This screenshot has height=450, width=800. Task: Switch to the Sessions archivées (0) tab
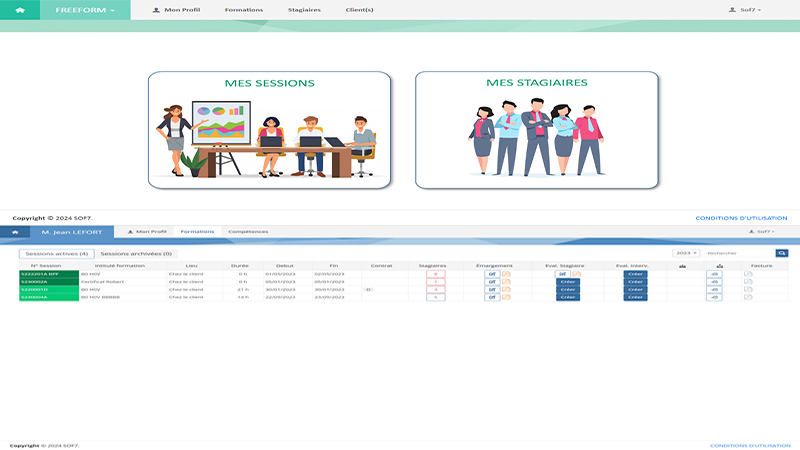[136, 254]
